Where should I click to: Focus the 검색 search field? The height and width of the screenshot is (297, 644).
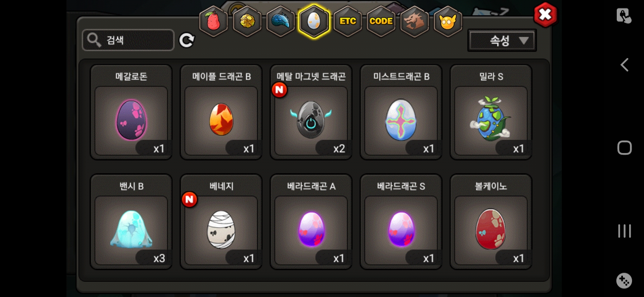128,40
